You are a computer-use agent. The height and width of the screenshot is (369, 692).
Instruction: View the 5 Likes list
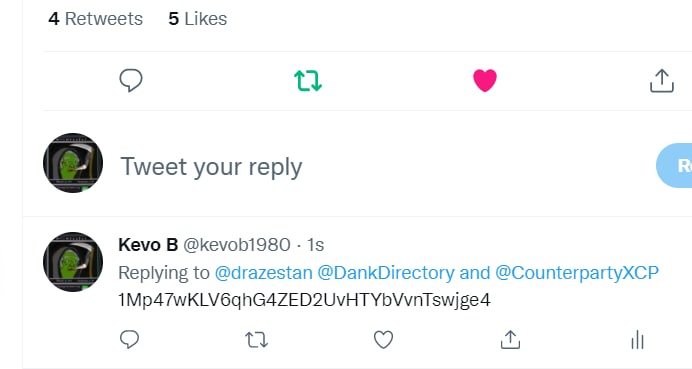point(198,19)
